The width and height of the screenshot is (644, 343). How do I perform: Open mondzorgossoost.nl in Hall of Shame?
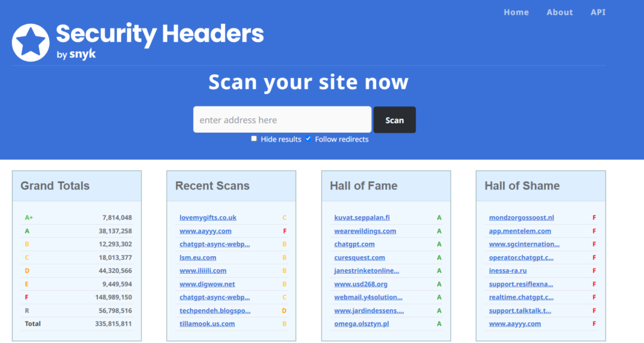[x=521, y=218]
